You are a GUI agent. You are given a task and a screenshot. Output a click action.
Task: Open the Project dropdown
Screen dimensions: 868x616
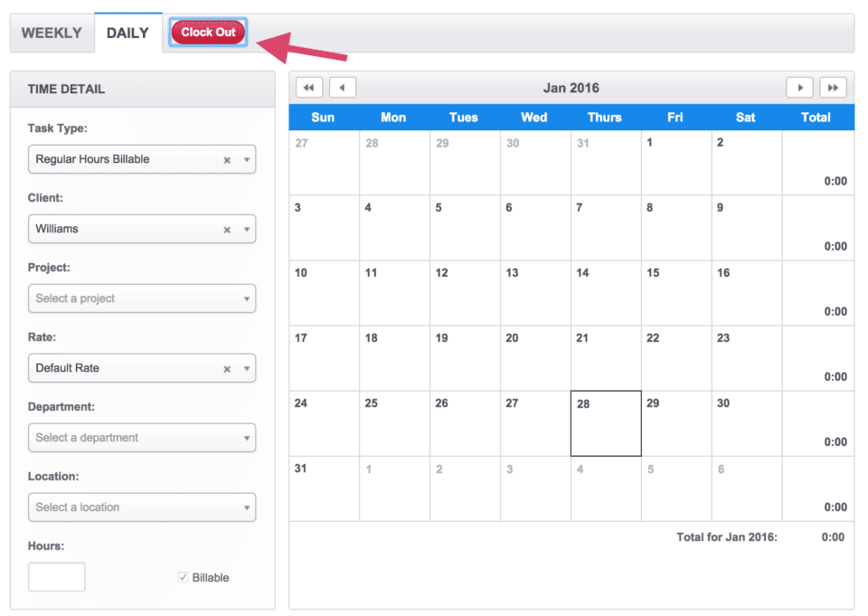pos(244,299)
